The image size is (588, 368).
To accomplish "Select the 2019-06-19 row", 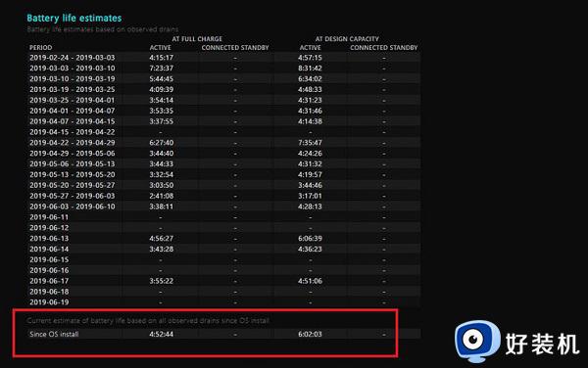I will [224, 302].
